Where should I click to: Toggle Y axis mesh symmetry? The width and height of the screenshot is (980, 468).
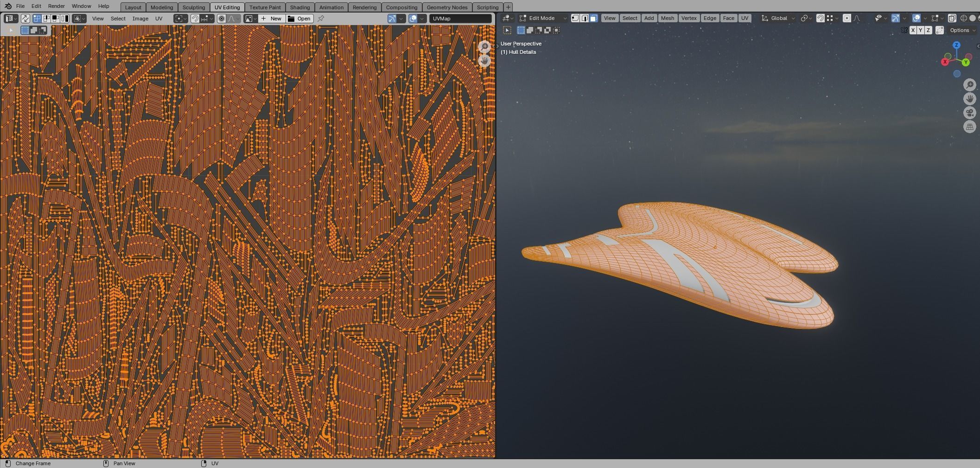(x=920, y=30)
